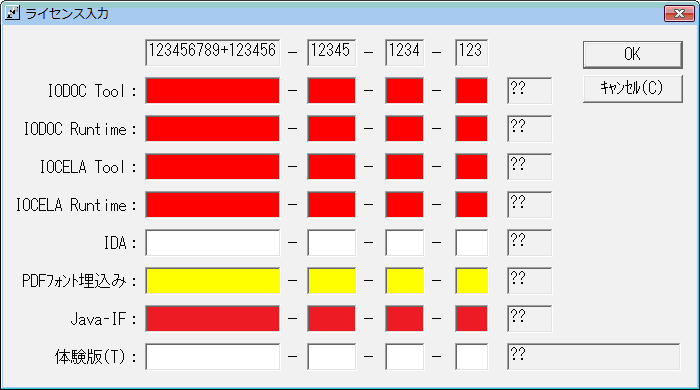Click the Java-IF fourth license field

point(471,319)
